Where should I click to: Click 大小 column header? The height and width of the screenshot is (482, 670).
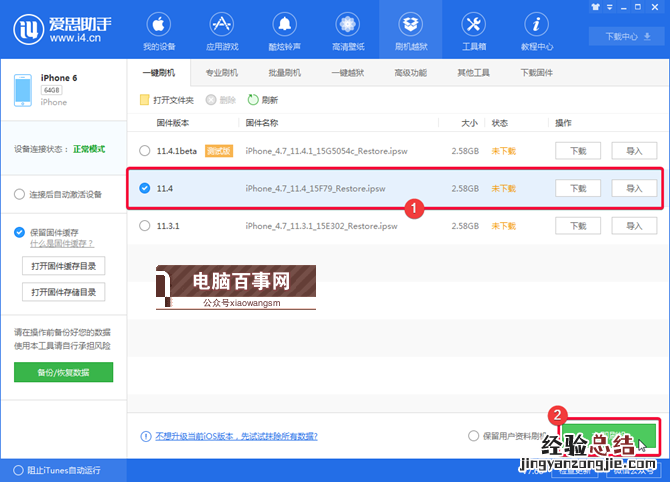[x=469, y=123]
